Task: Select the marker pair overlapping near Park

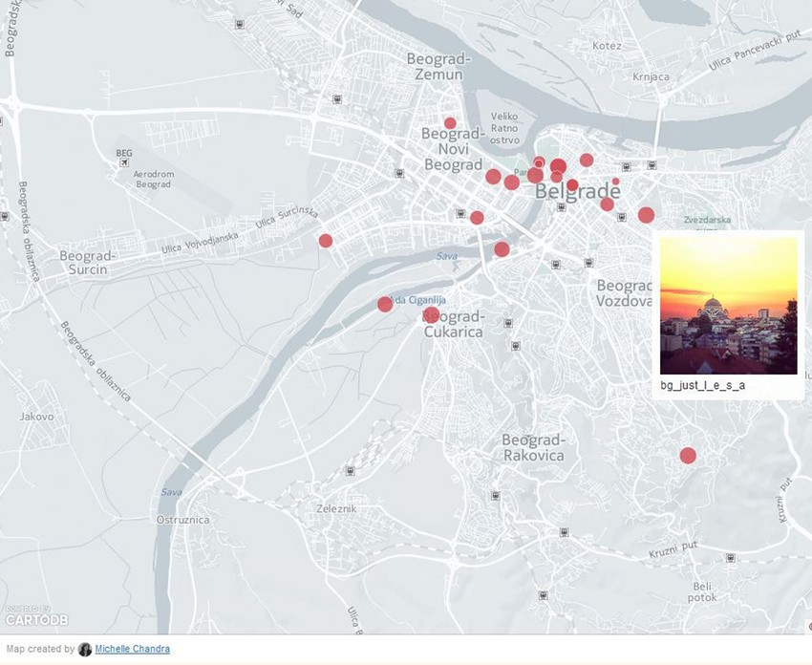Action: tap(538, 162)
